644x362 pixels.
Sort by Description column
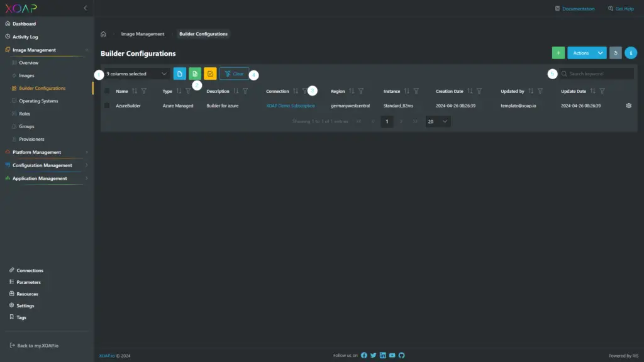(x=236, y=91)
